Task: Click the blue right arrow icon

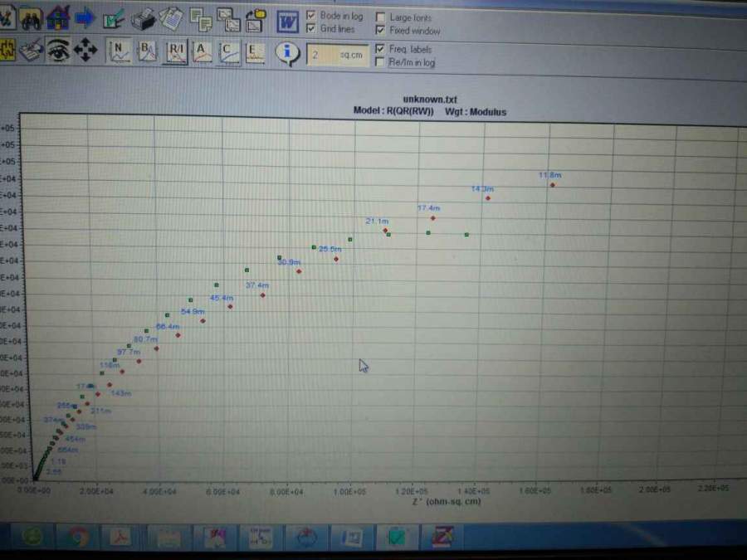Action: pos(85,18)
